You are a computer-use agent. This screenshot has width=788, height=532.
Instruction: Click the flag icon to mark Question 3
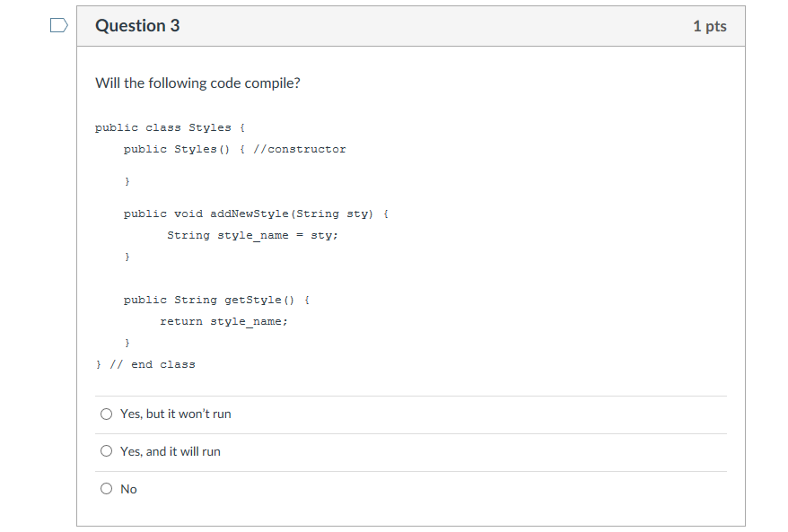(57, 25)
